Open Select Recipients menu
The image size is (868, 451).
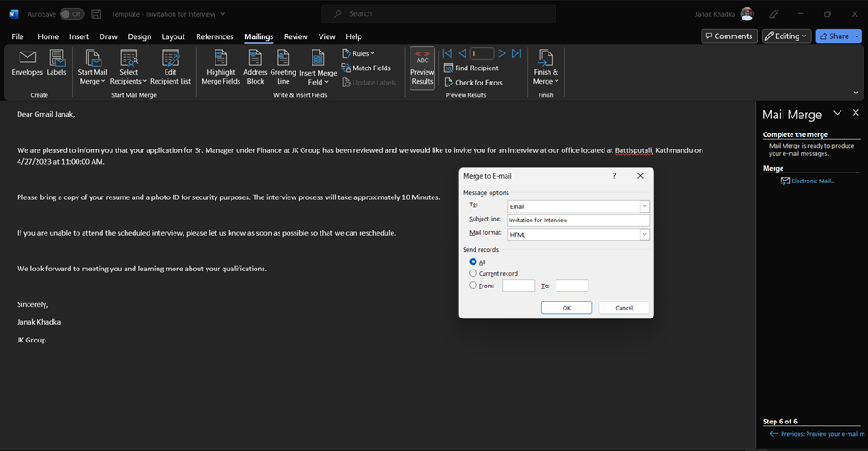coord(128,67)
